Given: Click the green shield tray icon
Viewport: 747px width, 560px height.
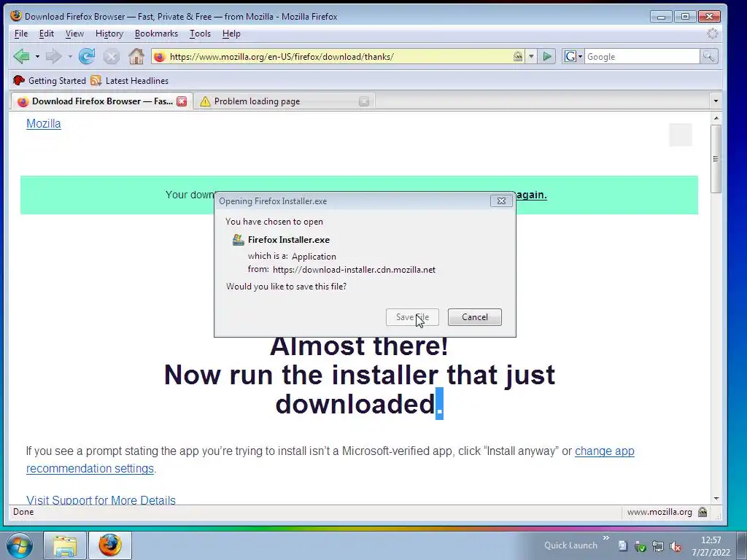Looking at the screenshot, I should tap(640, 547).
